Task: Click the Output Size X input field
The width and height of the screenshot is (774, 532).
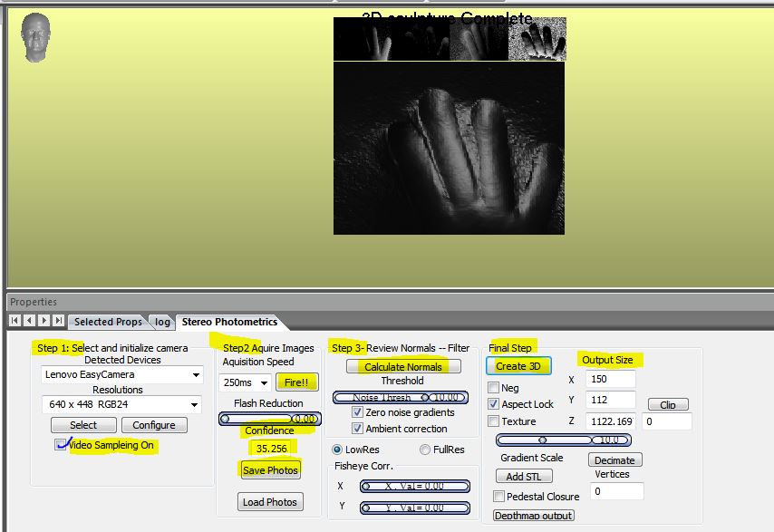Action: coord(609,379)
